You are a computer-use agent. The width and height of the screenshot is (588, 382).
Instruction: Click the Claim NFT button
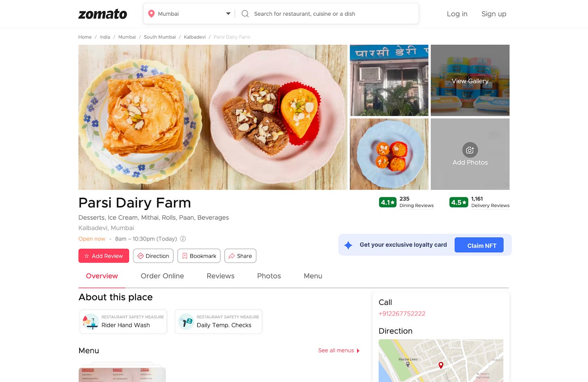coord(479,245)
